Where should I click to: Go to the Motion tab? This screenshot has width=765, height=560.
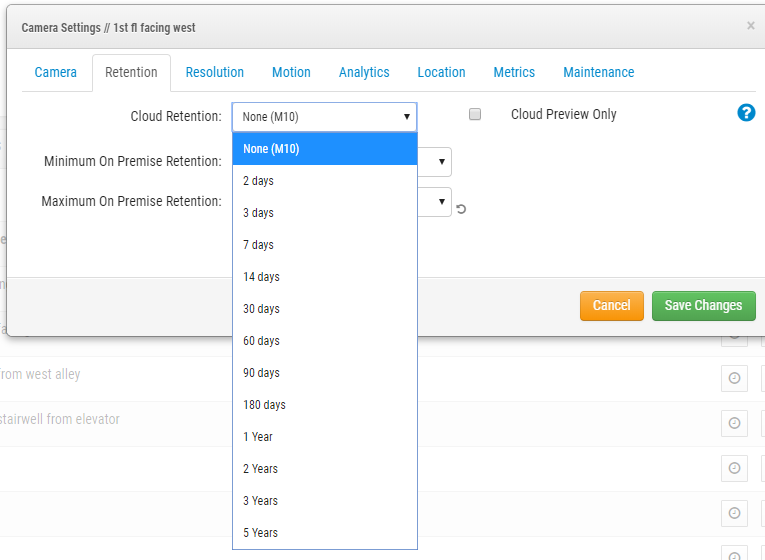click(291, 72)
